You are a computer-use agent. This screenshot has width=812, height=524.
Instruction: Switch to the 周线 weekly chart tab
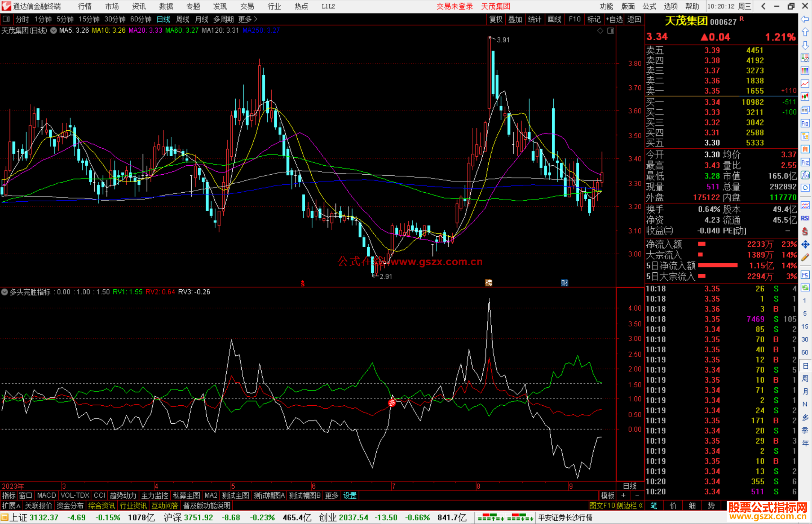coord(183,19)
